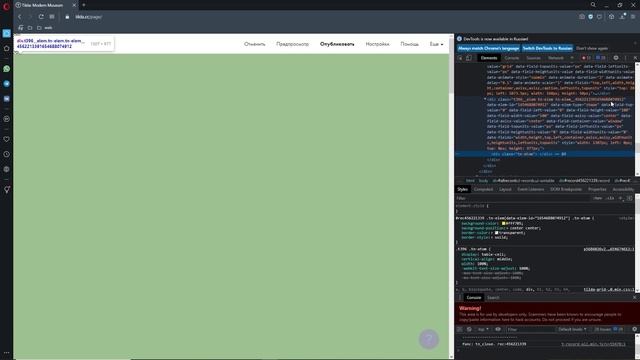Open the Accessibility tab
Screen dimensions: 640x360
[x=623, y=189]
